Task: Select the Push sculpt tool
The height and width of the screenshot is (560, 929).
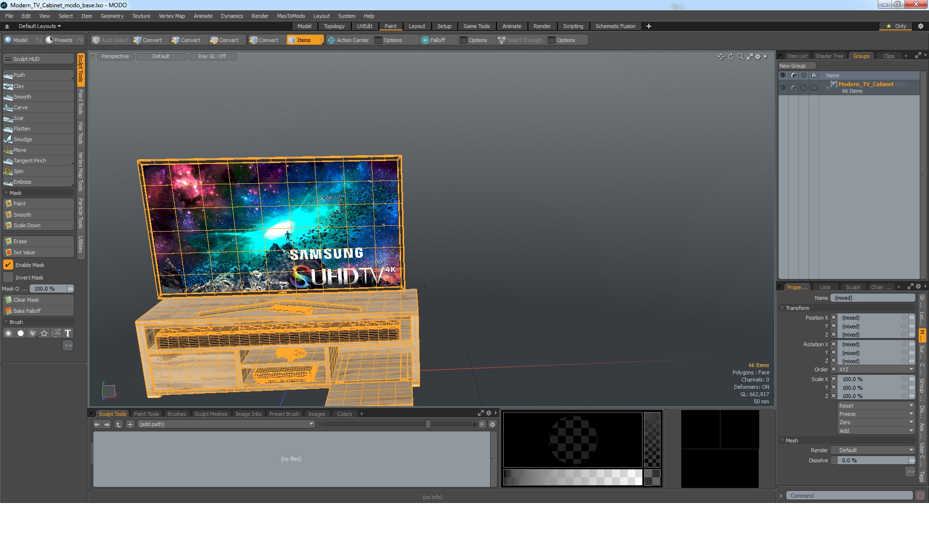Action: pyautogui.click(x=19, y=75)
